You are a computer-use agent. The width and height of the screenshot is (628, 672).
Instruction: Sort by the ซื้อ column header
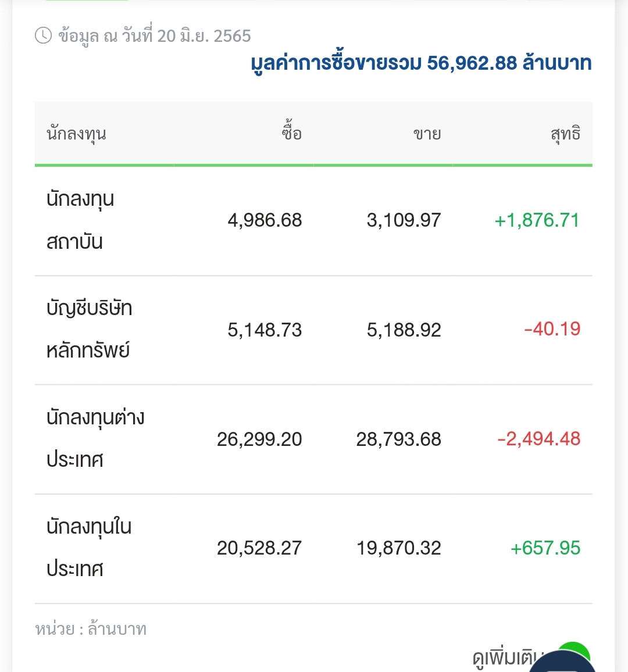pyautogui.click(x=291, y=134)
